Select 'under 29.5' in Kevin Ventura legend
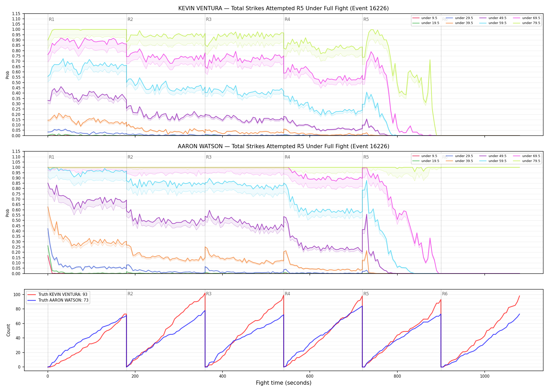 pos(464,18)
